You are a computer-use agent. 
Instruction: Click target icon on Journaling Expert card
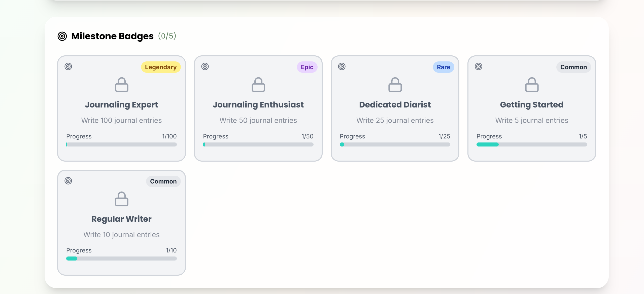[68, 66]
